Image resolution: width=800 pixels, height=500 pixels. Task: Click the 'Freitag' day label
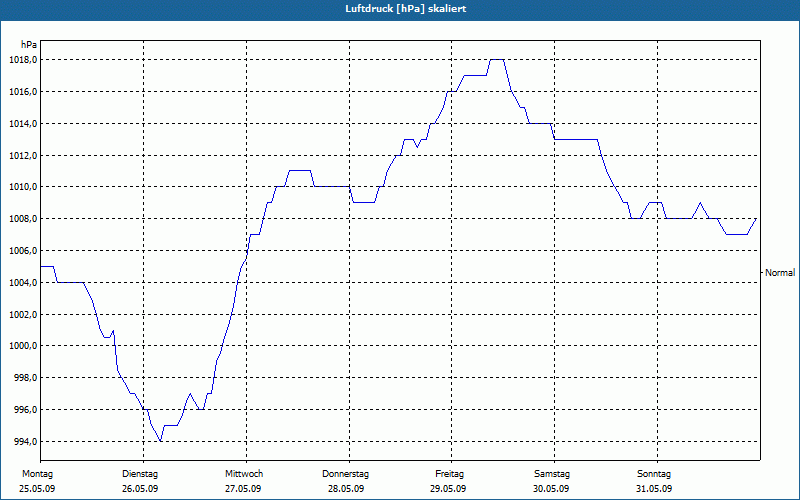(x=449, y=474)
